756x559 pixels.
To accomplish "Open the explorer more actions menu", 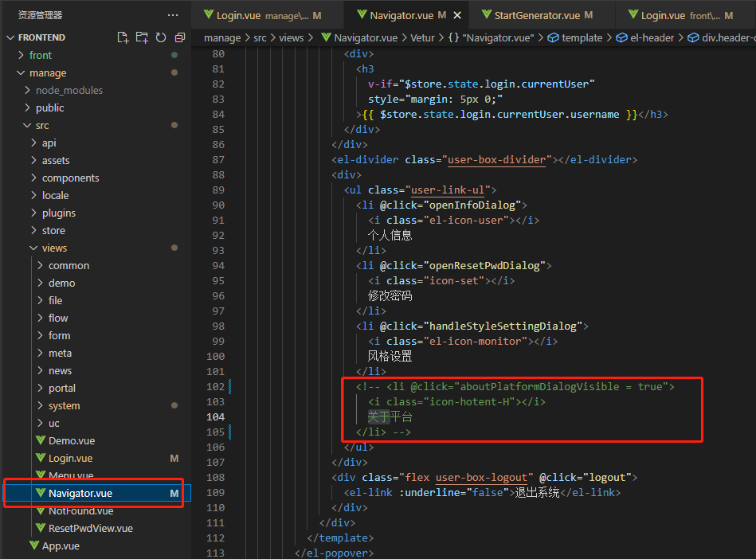I will 173,15.
